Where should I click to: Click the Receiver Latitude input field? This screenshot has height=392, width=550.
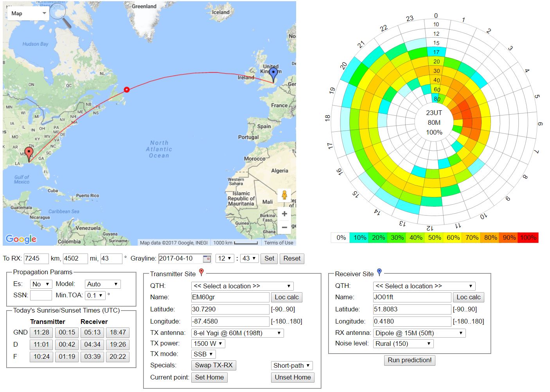click(x=412, y=309)
